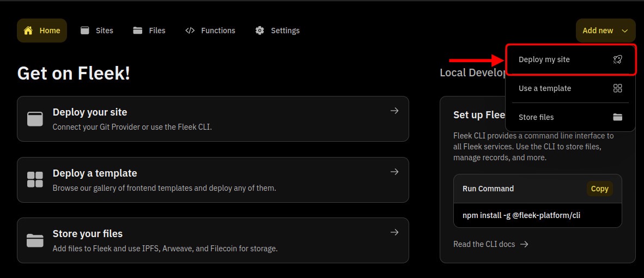Click the four-squares icon on Deploy a template

(35, 179)
